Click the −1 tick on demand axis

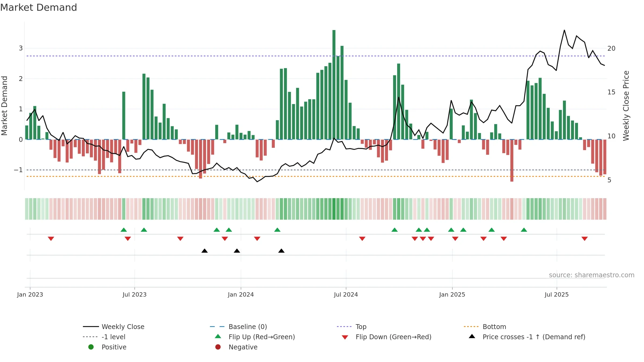[x=18, y=170]
